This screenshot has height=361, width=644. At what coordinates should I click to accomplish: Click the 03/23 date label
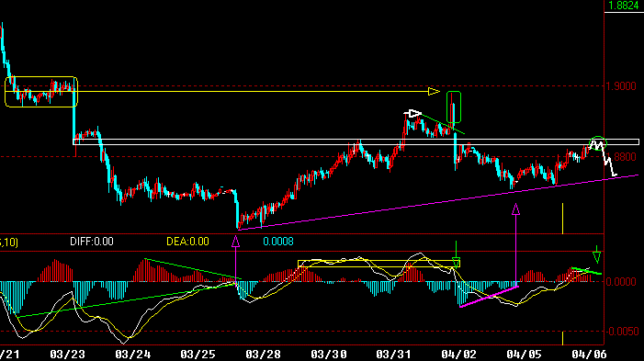point(67,354)
